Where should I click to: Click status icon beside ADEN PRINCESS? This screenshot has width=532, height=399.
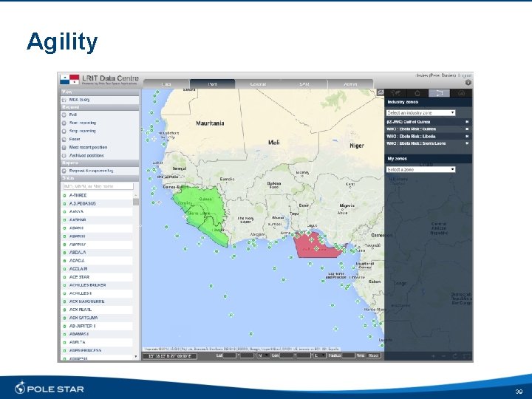click(x=64, y=350)
